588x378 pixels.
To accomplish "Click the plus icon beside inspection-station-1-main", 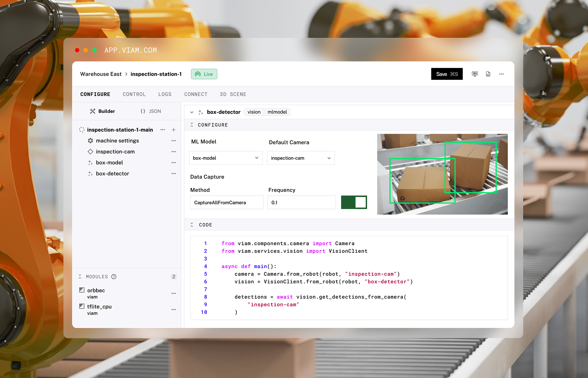I will [174, 130].
